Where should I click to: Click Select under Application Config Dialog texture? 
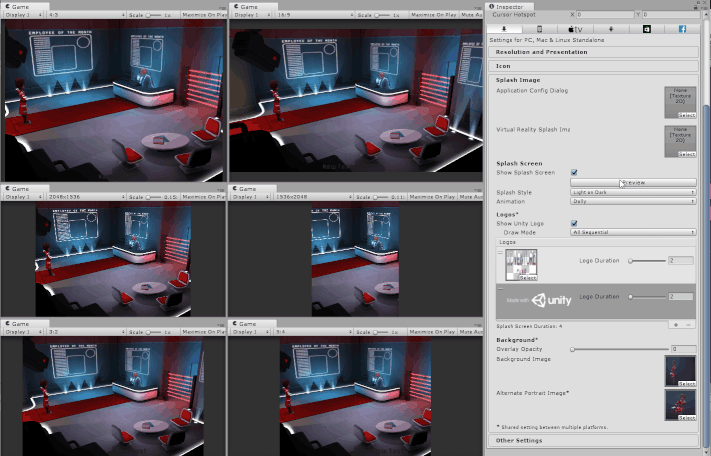click(687, 115)
